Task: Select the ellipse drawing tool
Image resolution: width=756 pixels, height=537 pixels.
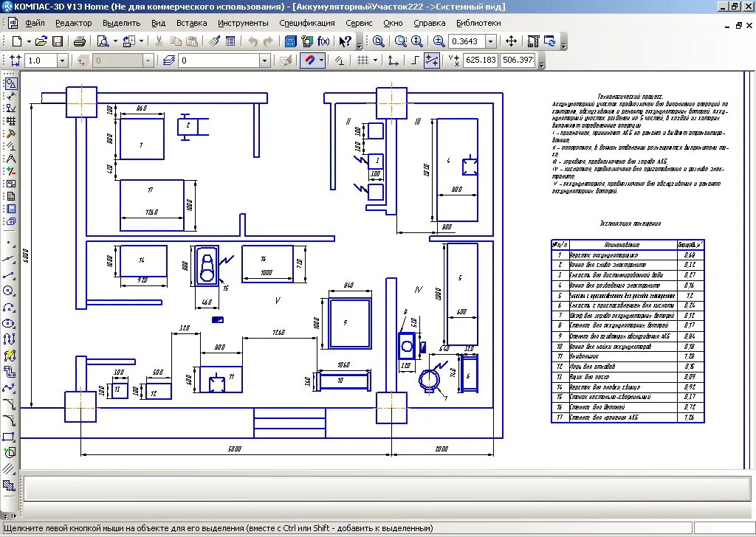Action: click(x=9, y=323)
